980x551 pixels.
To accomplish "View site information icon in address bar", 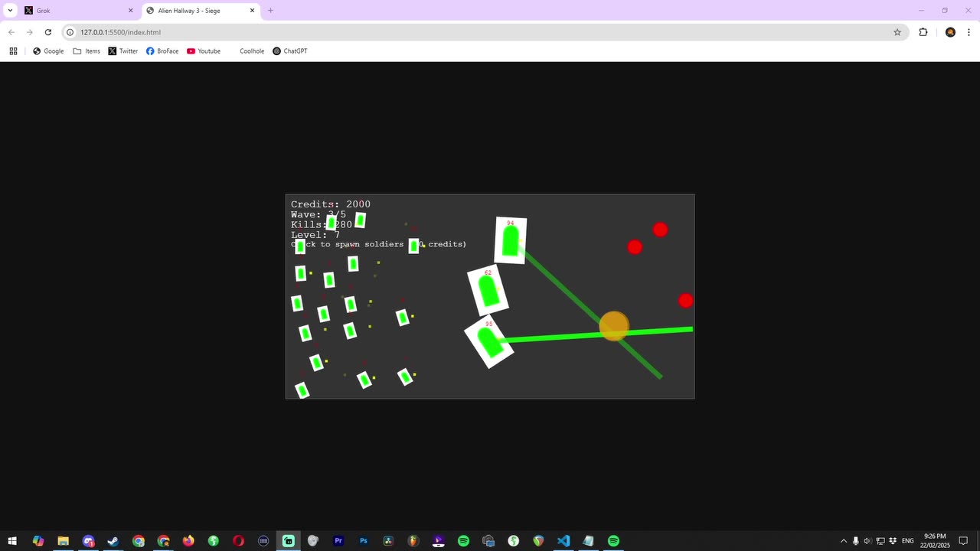I will 70,32.
